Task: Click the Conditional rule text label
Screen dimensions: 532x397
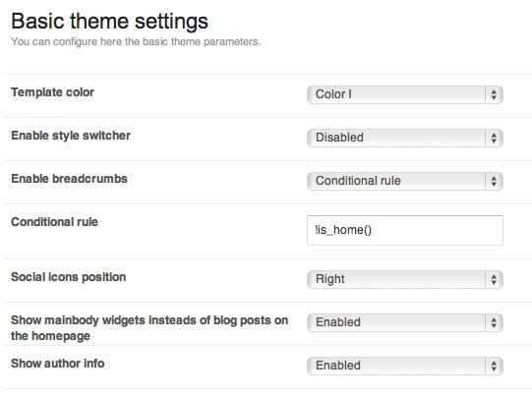Action: pos(55,222)
